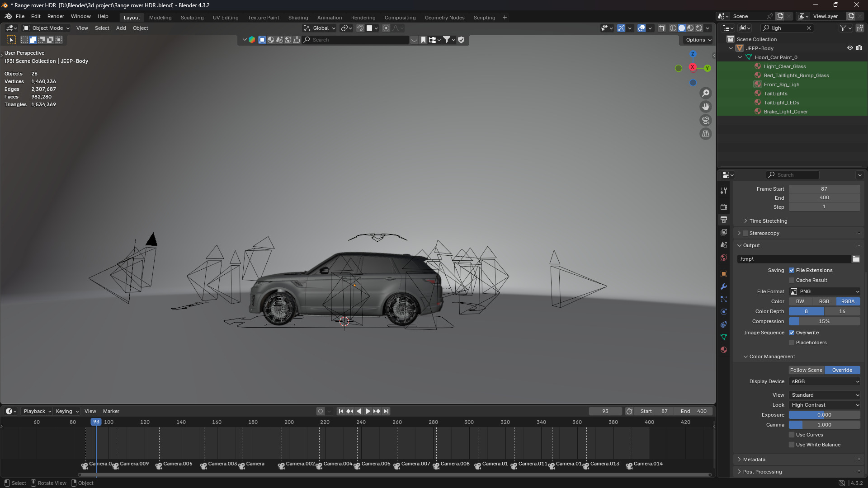The height and width of the screenshot is (488, 868).
Task: Select the tweak select tool icon
Action: 11,40
